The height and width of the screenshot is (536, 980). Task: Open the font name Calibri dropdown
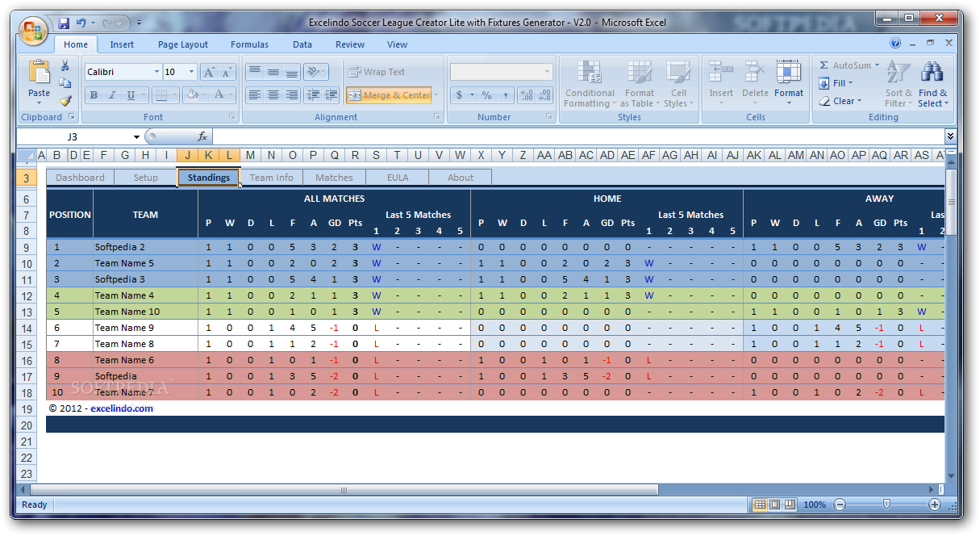tap(156, 72)
